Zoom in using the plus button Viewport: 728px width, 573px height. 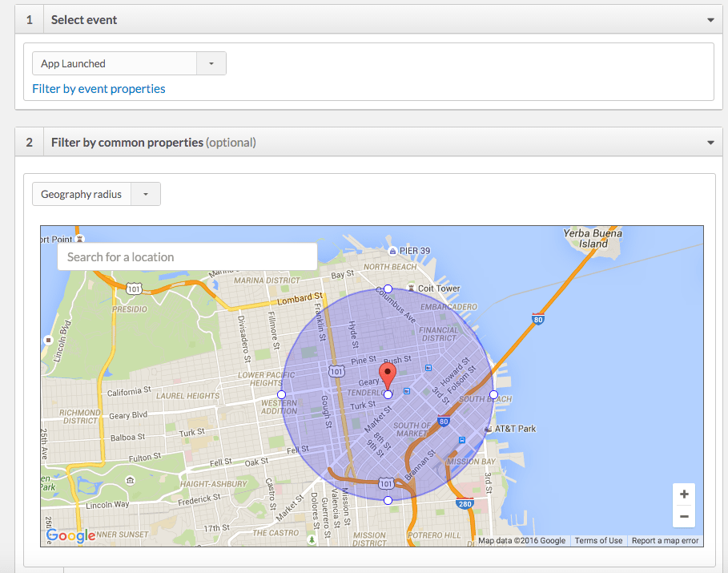pyautogui.click(x=683, y=494)
